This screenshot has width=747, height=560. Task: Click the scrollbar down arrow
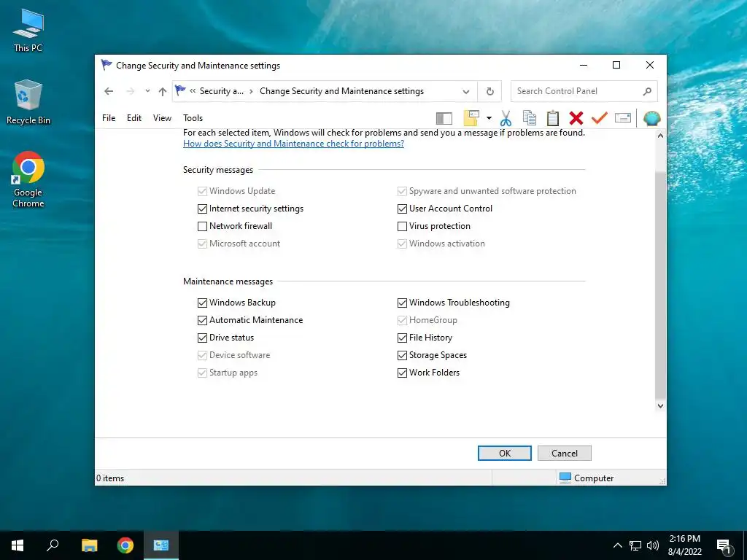660,405
